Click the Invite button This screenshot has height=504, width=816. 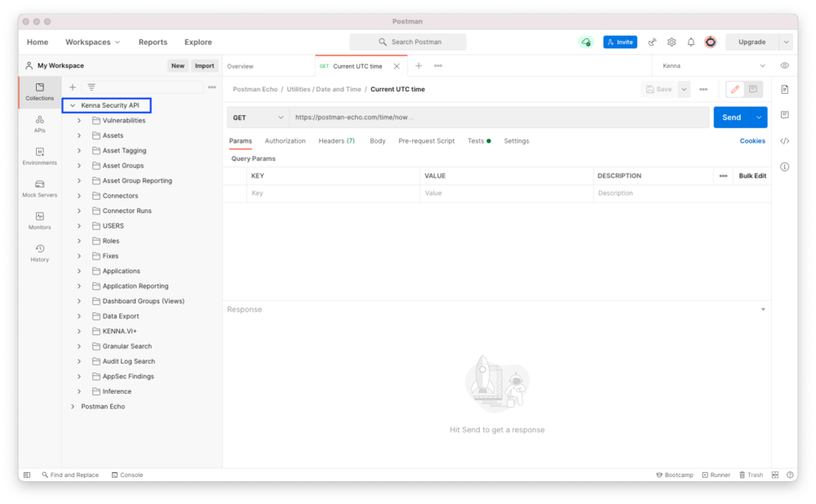click(x=621, y=42)
